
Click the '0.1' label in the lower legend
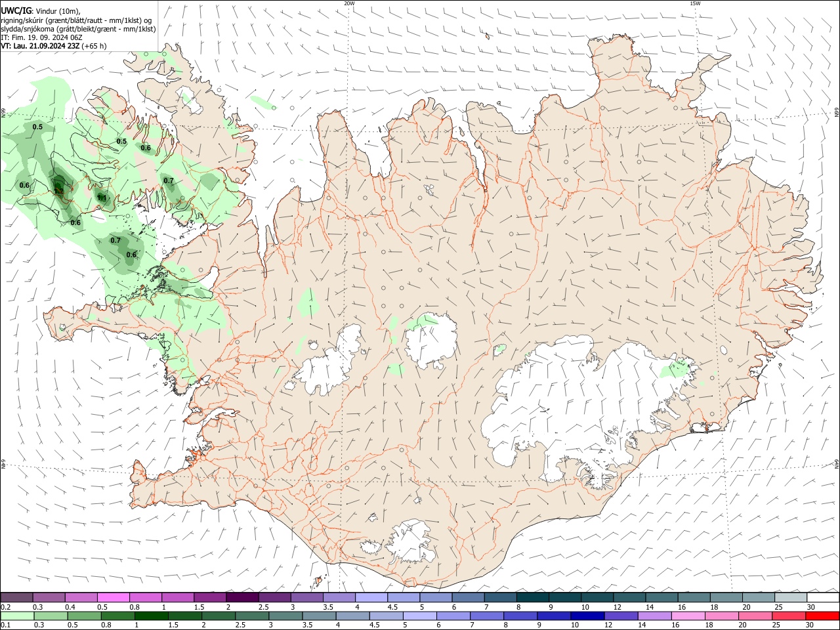pyautogui.click(x=6, y=625)
